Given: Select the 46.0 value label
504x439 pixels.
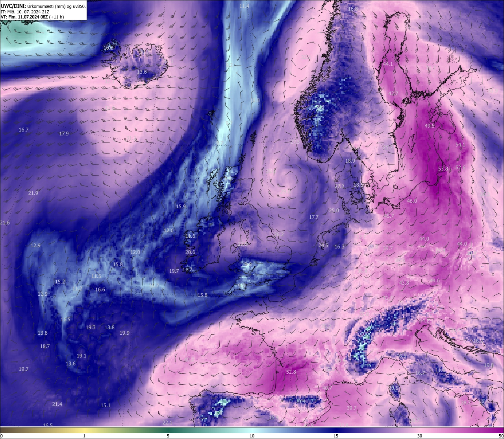Looking at the screenshot, I should tap(412, 201).
